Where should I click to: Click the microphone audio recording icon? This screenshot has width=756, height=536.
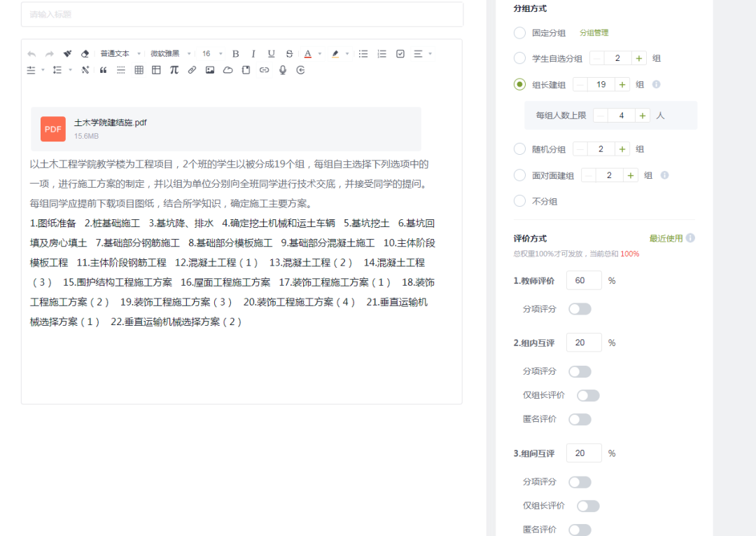(x=283, y=70)
